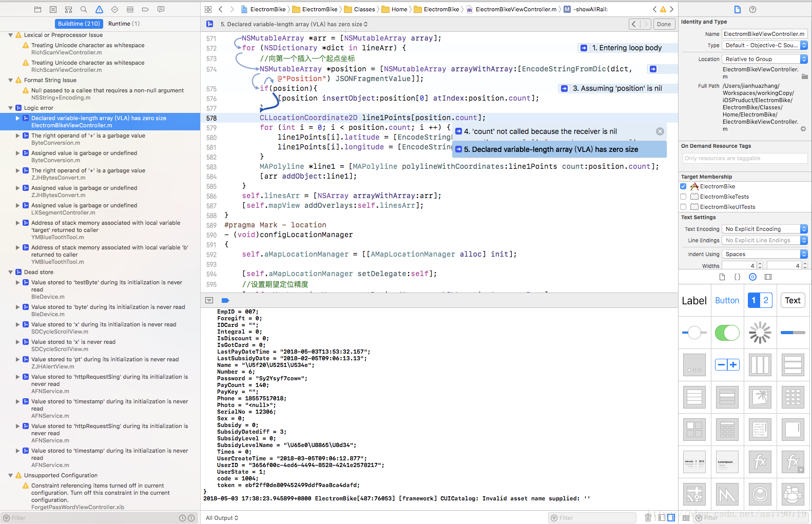This screenshot has width=812, height=524.
Task: Go to next analyzer step arrow
Action: click(646, 24)
